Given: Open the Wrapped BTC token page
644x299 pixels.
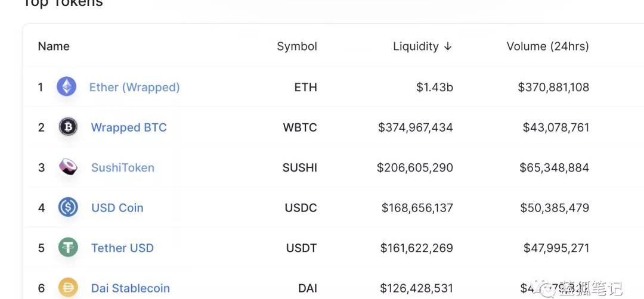Looking at the screenshot, I should point(129,127).
